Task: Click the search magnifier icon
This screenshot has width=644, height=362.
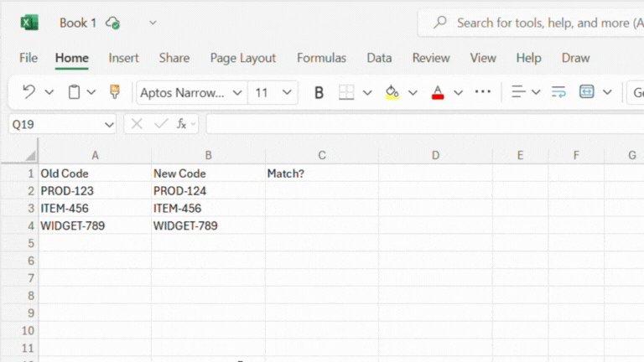Action: click(x=440, y=22)
